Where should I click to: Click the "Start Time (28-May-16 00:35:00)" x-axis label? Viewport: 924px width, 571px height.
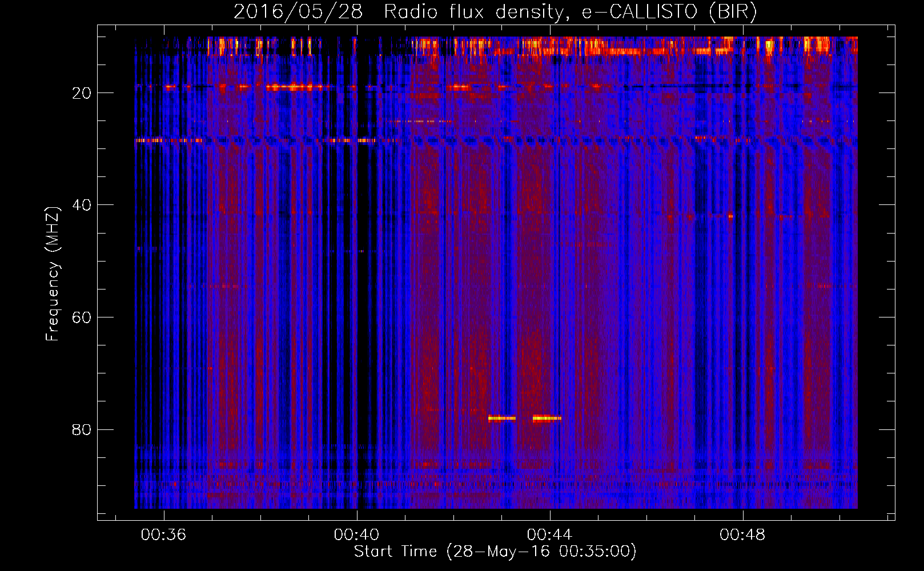(495, 552)
